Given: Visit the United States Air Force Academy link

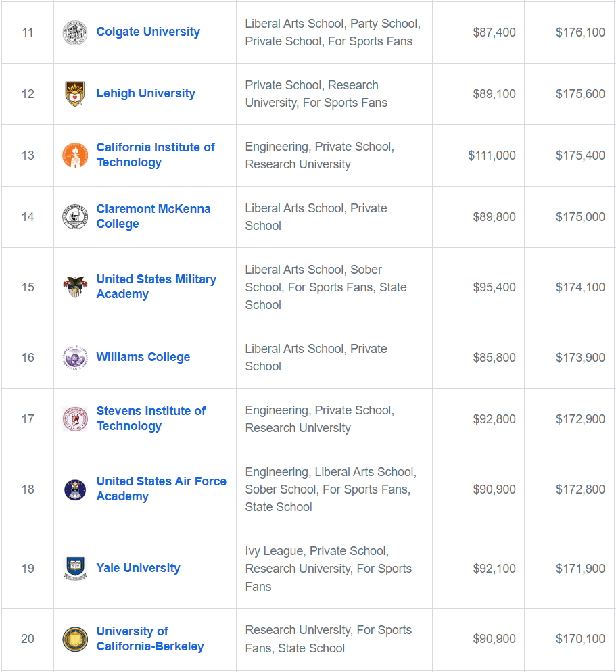Looking at the screenshot, I should point(161,489).
